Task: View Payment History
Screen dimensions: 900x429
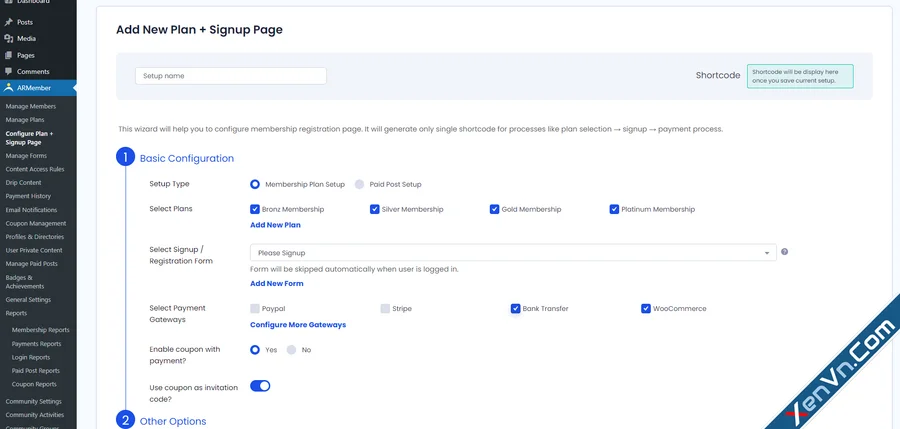Action: point(28,196)
